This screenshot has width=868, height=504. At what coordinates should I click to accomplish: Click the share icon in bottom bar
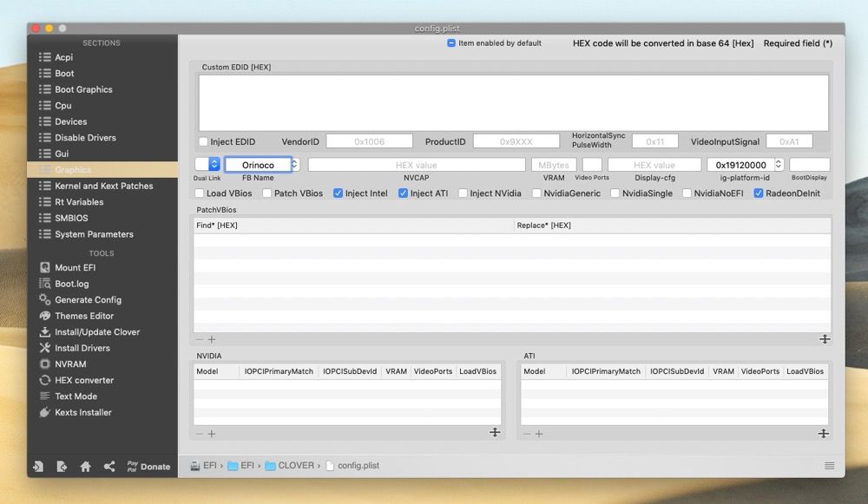pyautogui.click(x=109, y=467)
